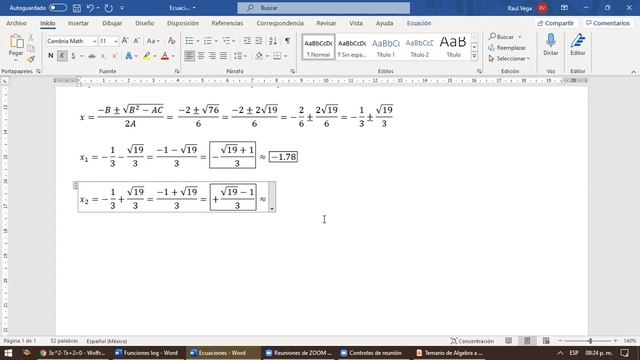Image resolution: width=640 pixels, height=360 pixels.
Task: Switch to Print Layout view icon
Action: pos(527,341)
